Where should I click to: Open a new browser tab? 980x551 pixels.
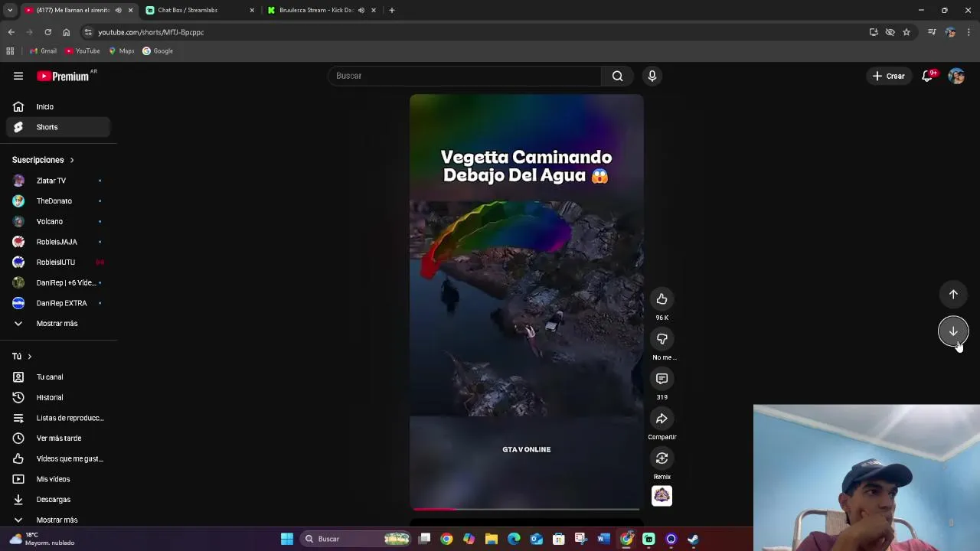tap(391, 10)
